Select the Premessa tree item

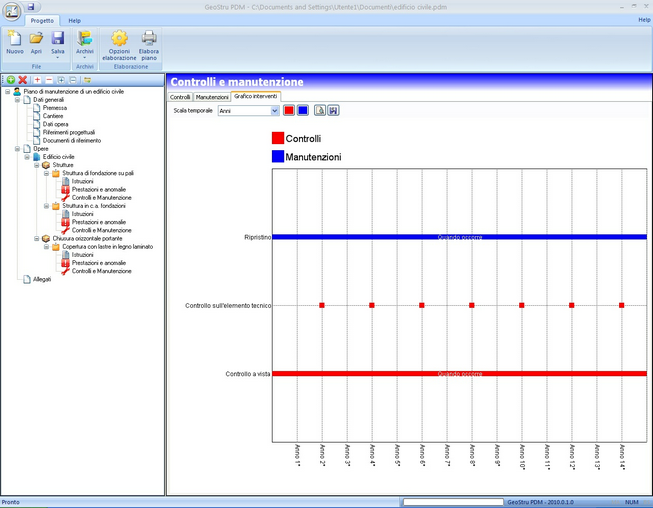coord(55,108)
